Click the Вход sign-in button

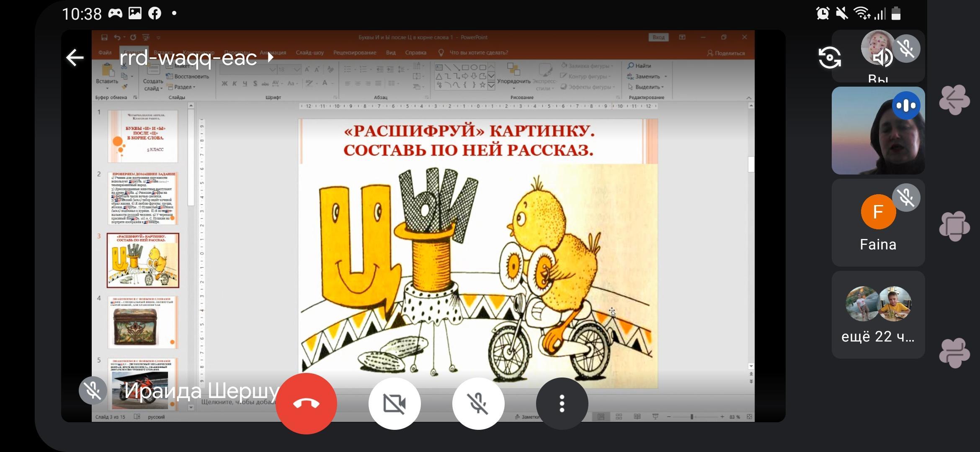pos(658,37)
